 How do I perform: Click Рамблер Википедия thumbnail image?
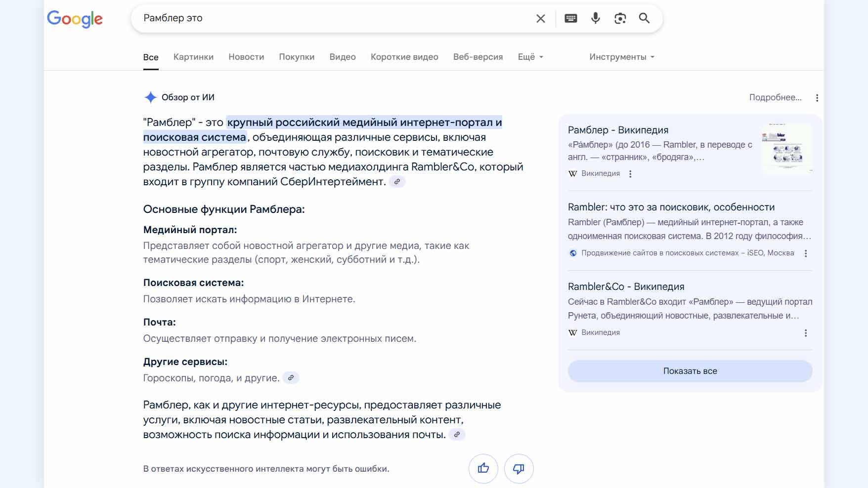click(x=787, y=149)
